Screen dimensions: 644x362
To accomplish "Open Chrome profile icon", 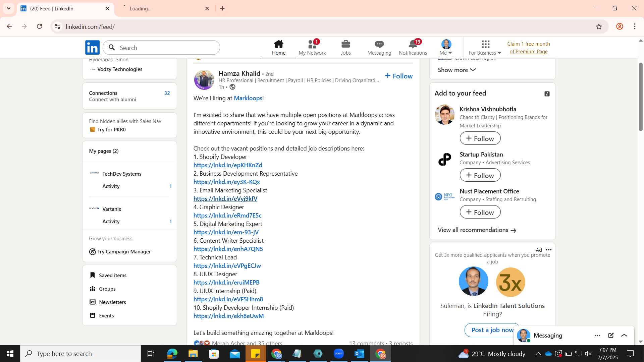I will [x=620, y=26].
